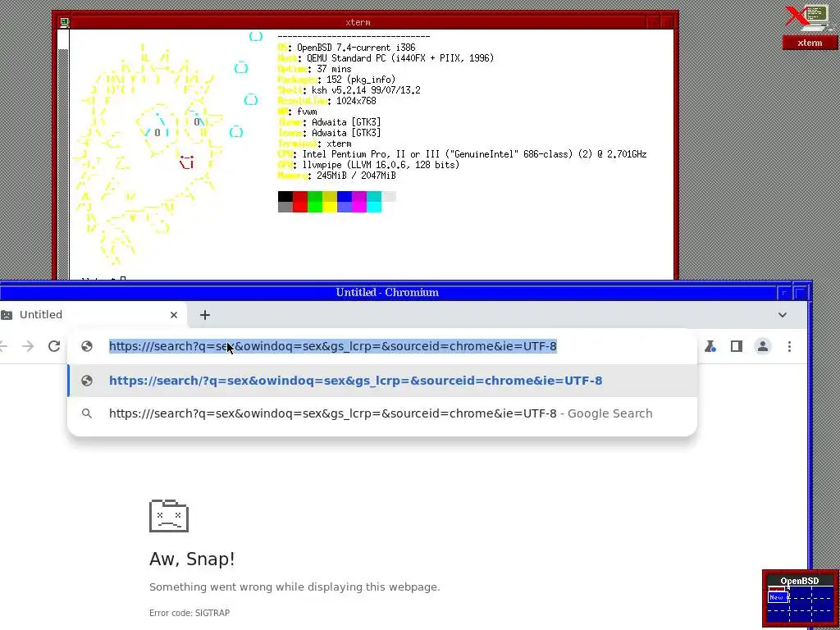The image size is (840, 630).
Task: Open the Chromium three-dot menu
Action: tap(789, 346)
